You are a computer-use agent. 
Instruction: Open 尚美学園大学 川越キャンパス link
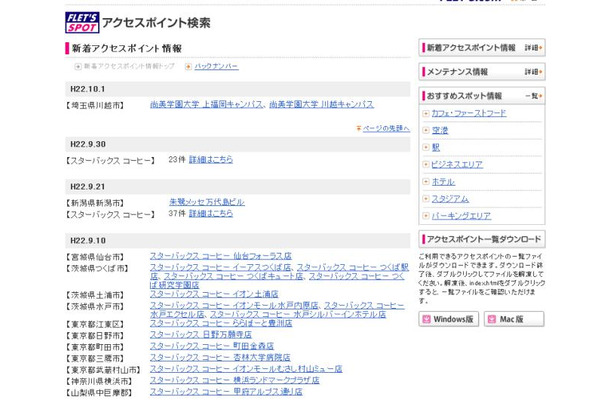coord(321,105)
